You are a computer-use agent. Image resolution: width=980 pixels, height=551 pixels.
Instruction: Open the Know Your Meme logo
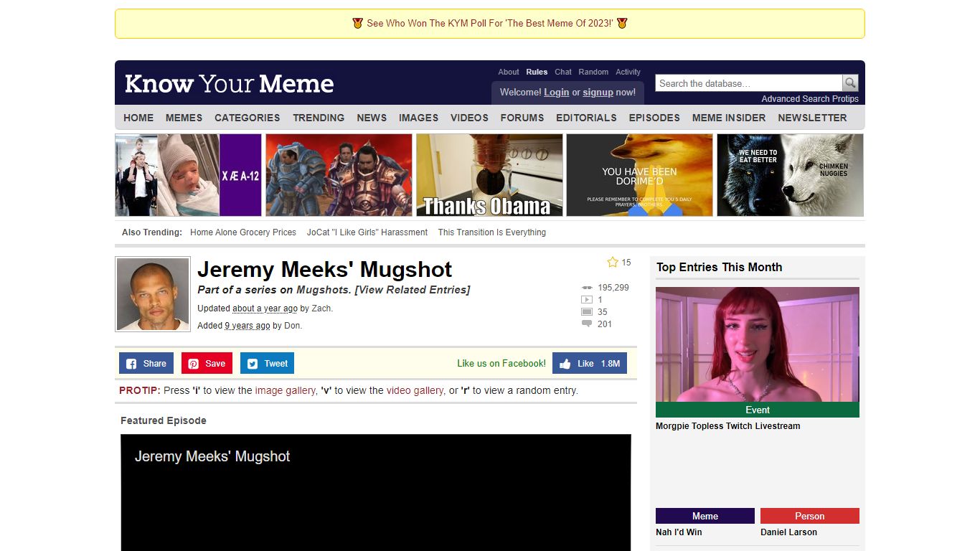[230, 84]
